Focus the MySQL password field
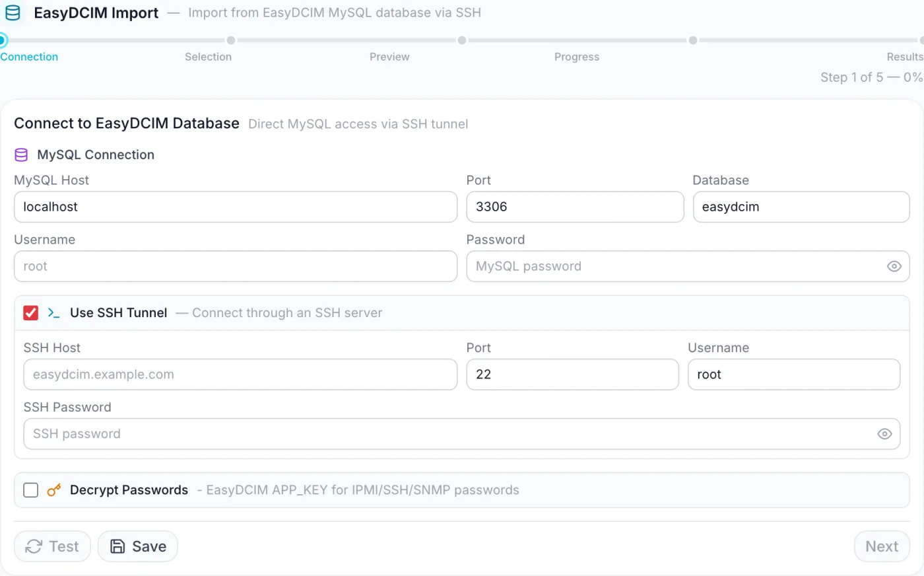This screenshot has width=924, height=576. pos(688,266)
